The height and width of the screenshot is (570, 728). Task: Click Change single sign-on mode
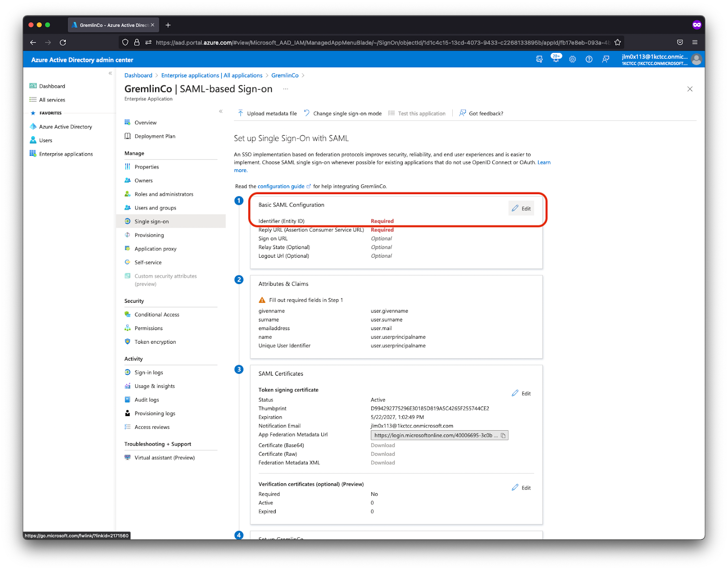[x=343, y=113]
